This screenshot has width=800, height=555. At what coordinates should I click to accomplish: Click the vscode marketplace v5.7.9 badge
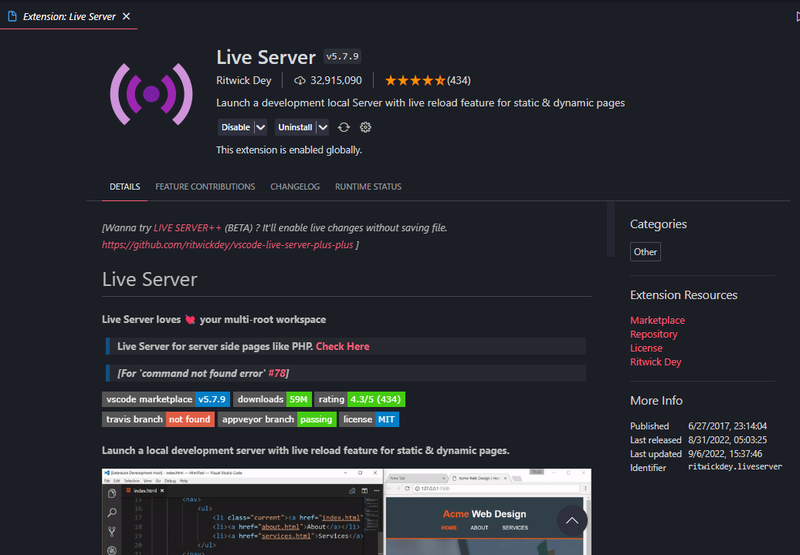click(166, 399)
